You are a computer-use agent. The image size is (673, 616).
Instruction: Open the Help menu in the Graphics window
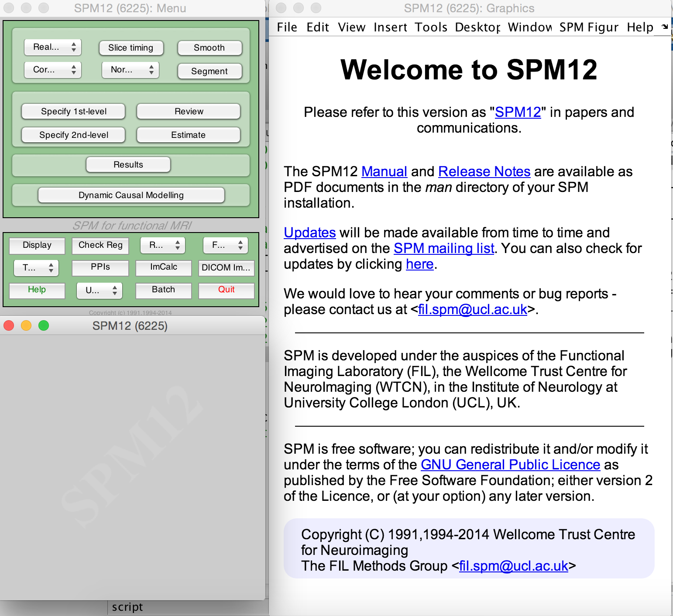pyautogui.click(x=640, y=27)
